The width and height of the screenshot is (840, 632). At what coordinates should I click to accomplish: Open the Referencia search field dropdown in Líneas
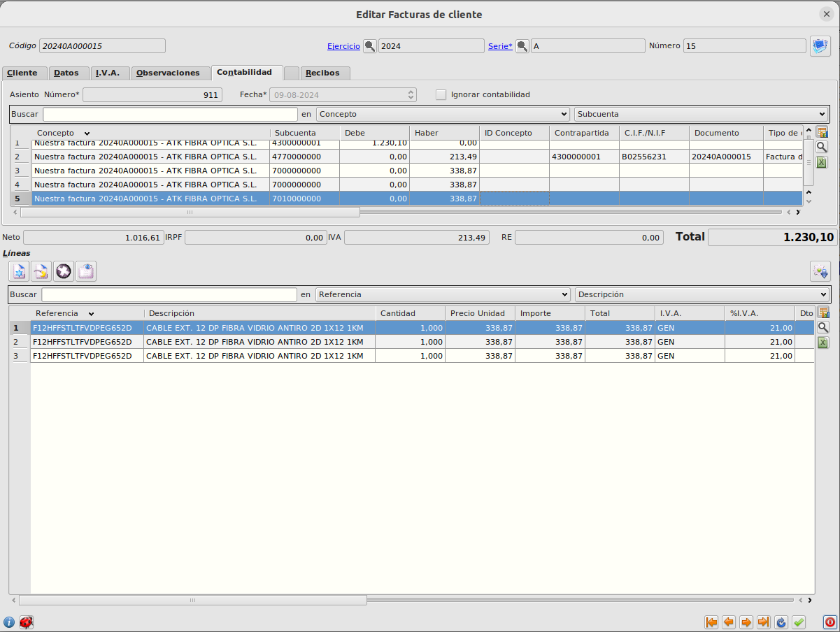(443, 294)
